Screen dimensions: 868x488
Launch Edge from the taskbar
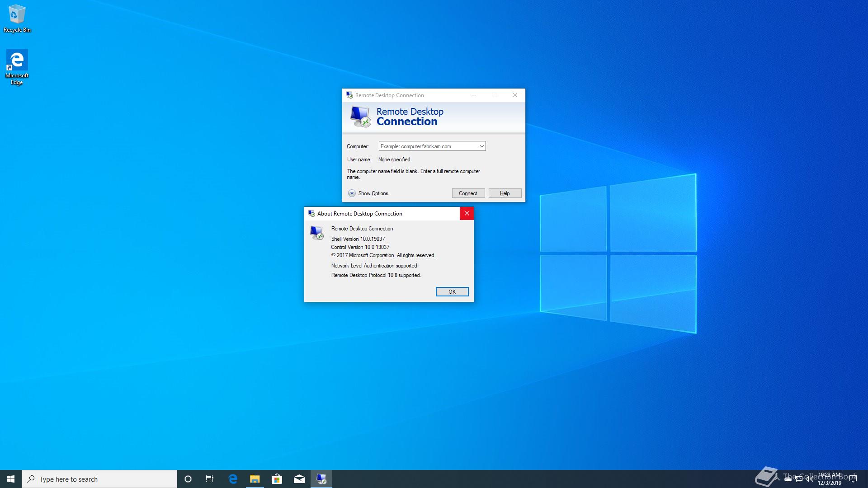[233, 479]
